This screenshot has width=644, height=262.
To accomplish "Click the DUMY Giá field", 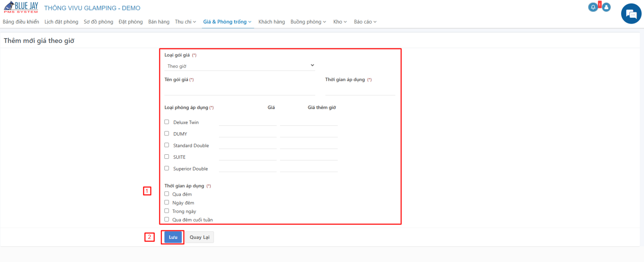I will 248,133.
